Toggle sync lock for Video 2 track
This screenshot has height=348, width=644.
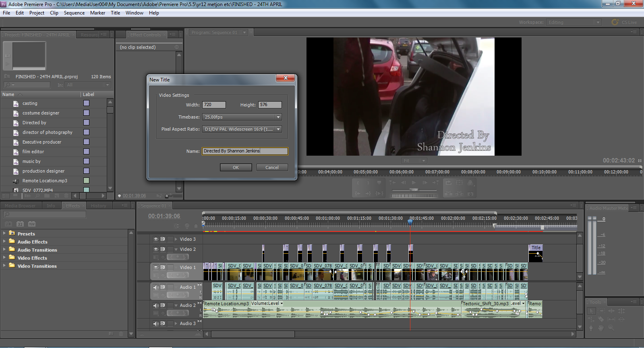162,249
